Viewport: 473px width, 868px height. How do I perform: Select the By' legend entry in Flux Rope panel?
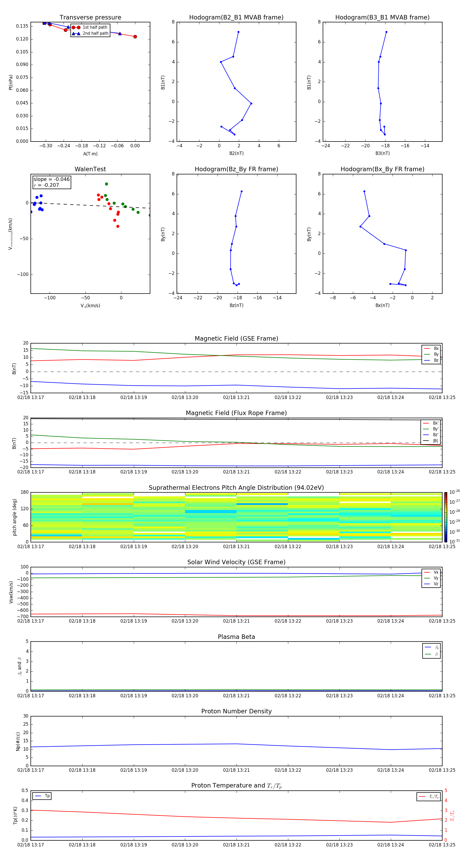click(431, 429)
